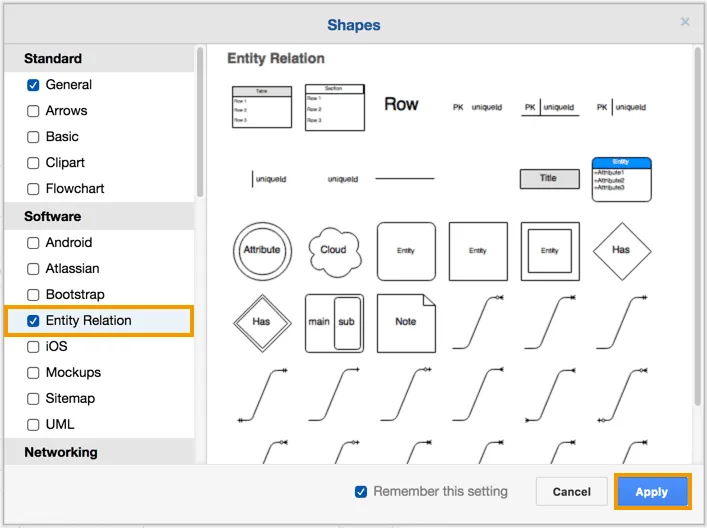Select the Cloud shape icon
The width and height of the screenshot is (707, 528).
point(333,250)
